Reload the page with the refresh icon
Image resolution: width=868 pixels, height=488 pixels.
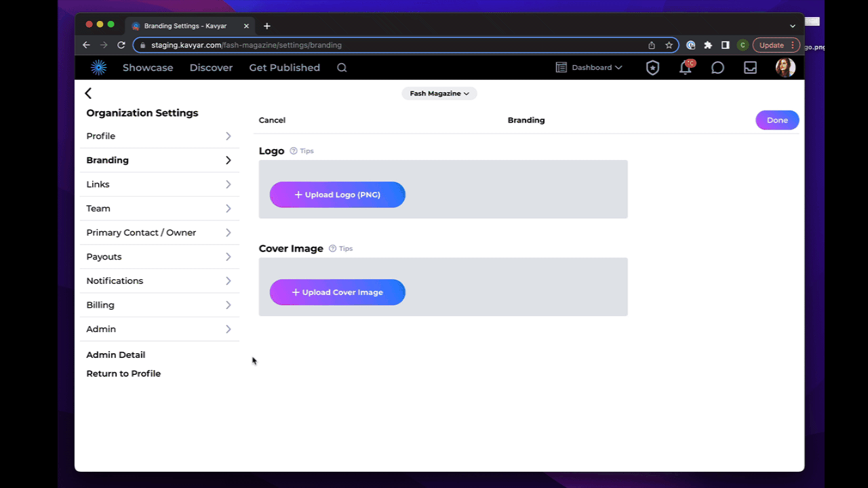(121, 45)
